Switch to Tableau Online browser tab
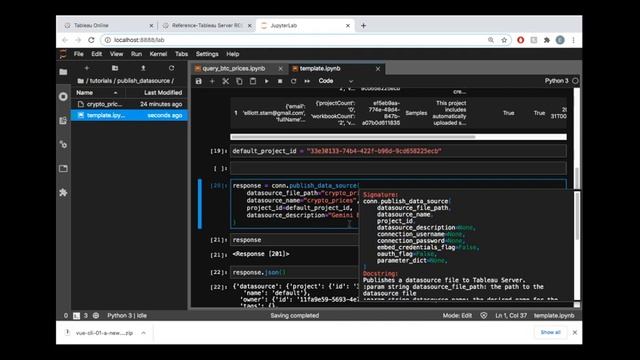The image size is (640, 360). pos(108,25)
